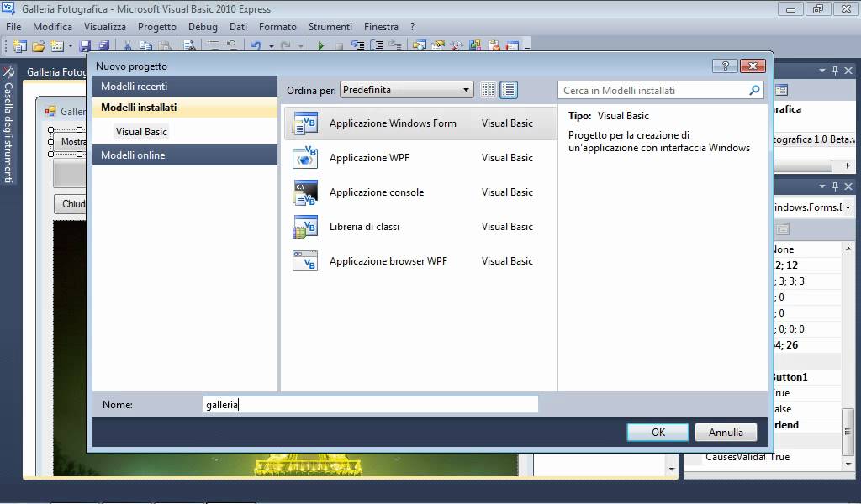Viewport: 861px width, 504px height.
Task: Open the Formato menu
Action: click(277, 26)
